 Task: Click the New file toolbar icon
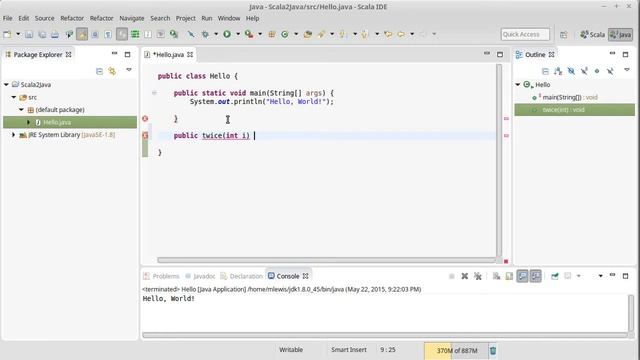point(7,34)
